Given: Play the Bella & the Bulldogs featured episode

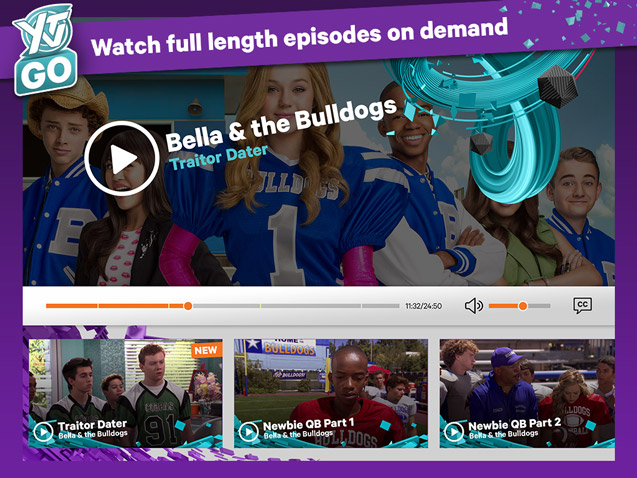Looking at the screenshot, I should [x=121, y=159].
